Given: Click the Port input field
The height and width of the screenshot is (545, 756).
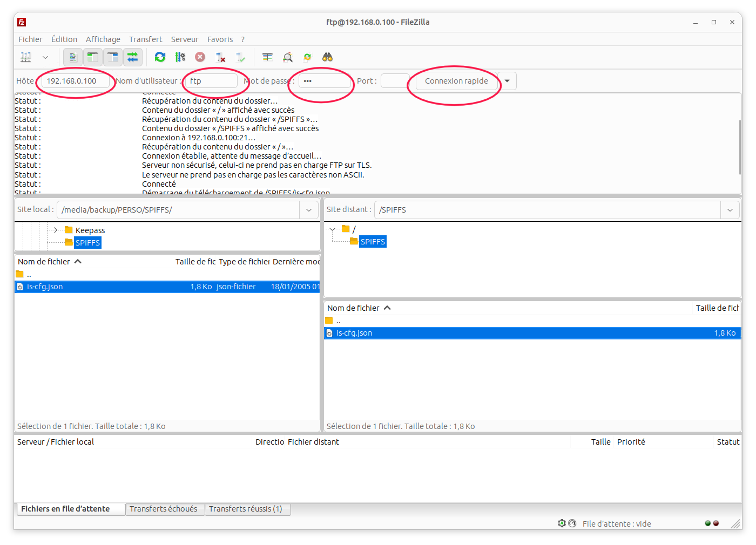Looking at the screenshot, I should pyautogui.click(x=395, y=81).
